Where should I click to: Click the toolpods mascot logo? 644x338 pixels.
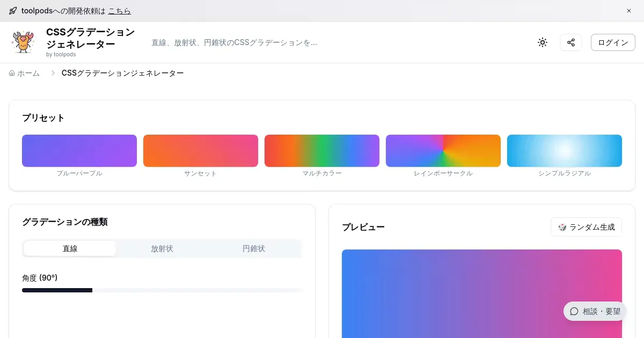23,42
